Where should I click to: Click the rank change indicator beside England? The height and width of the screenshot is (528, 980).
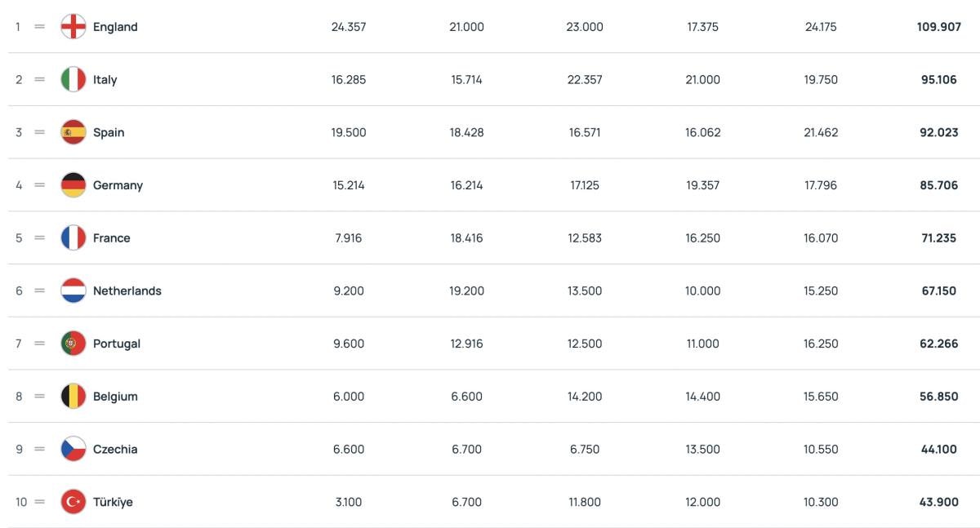[x=39, y=27]
